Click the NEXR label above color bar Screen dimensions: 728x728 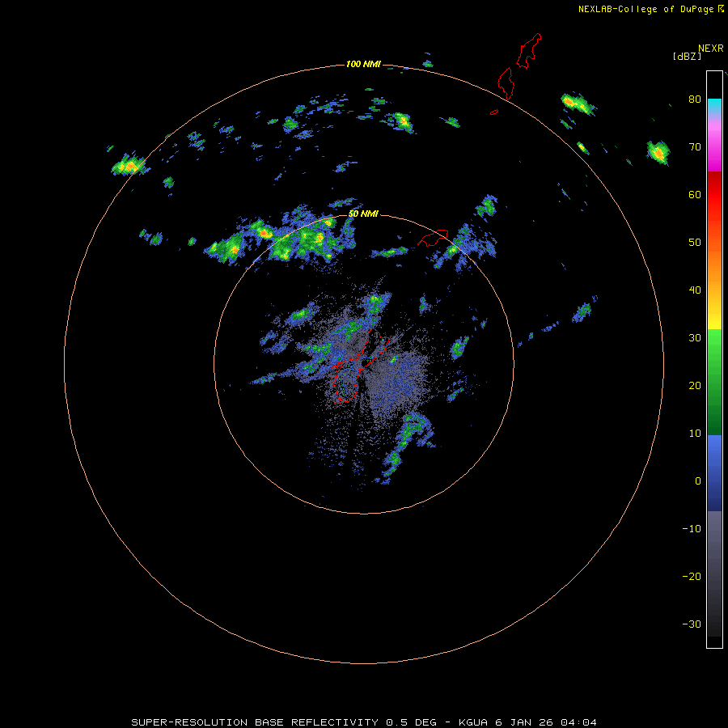[x=710, y=49]
